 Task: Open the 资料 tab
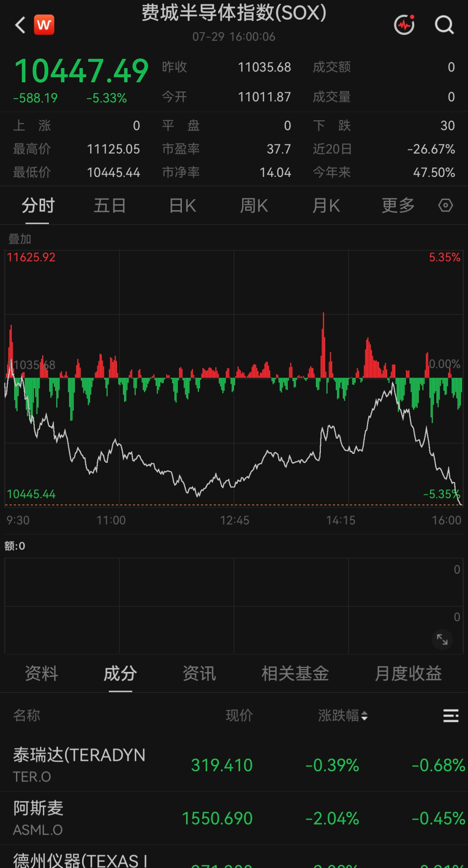[41, 673]
